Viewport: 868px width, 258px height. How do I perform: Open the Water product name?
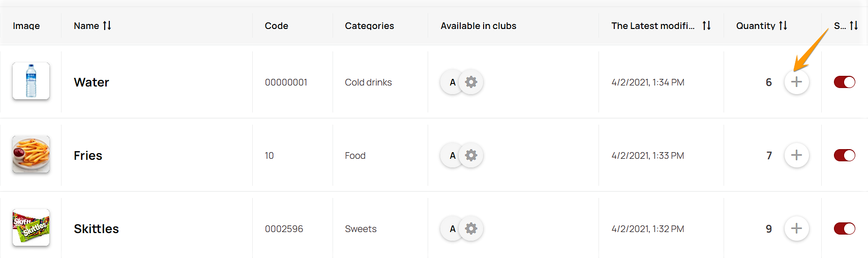coord(92,82)
